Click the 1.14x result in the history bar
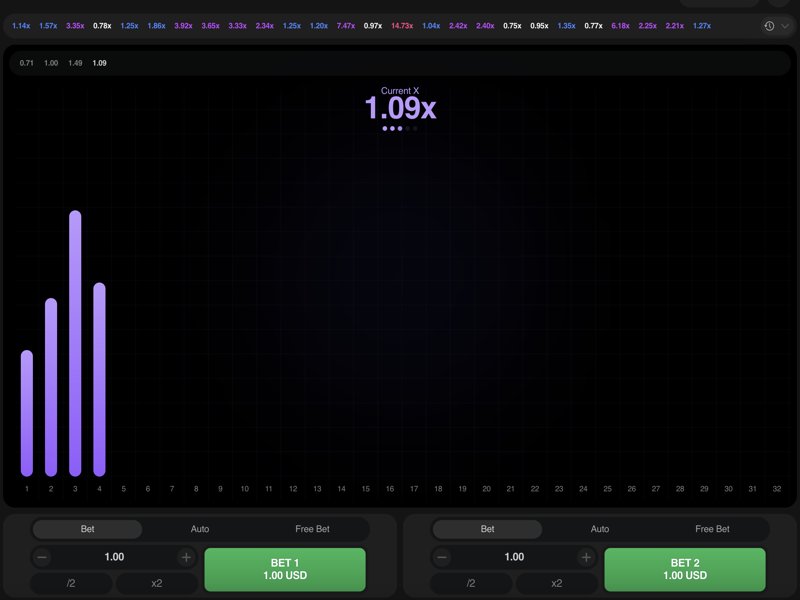This screenshot has height=600, width=800. pyautogui.click(x=21, y=26)
